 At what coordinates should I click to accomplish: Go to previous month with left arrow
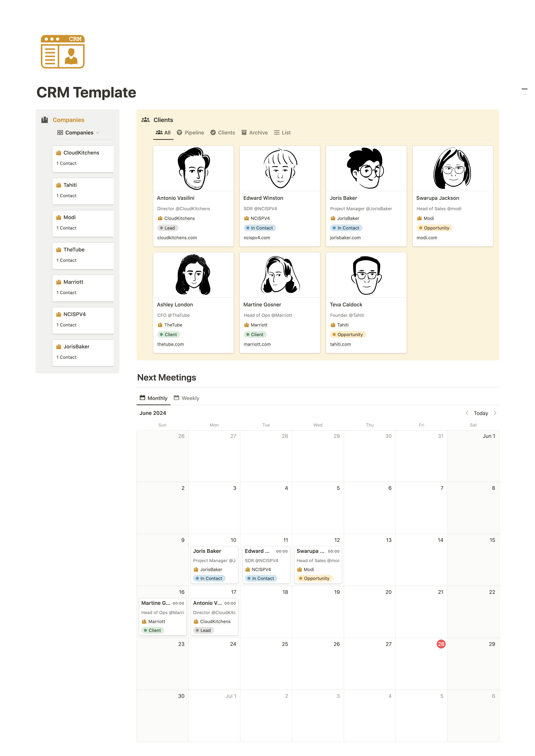tap(467, 413)
